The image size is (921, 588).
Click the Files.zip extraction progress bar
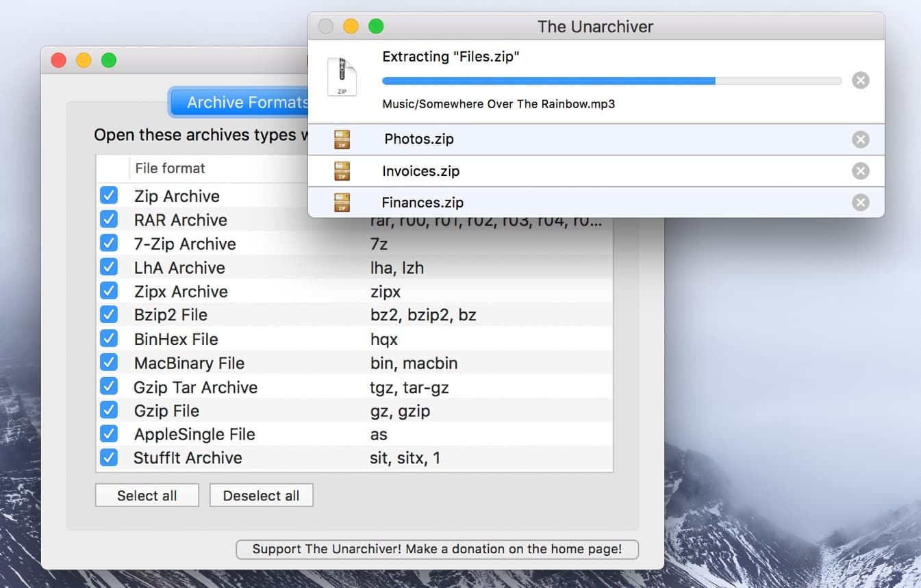[x=611, y=81]
